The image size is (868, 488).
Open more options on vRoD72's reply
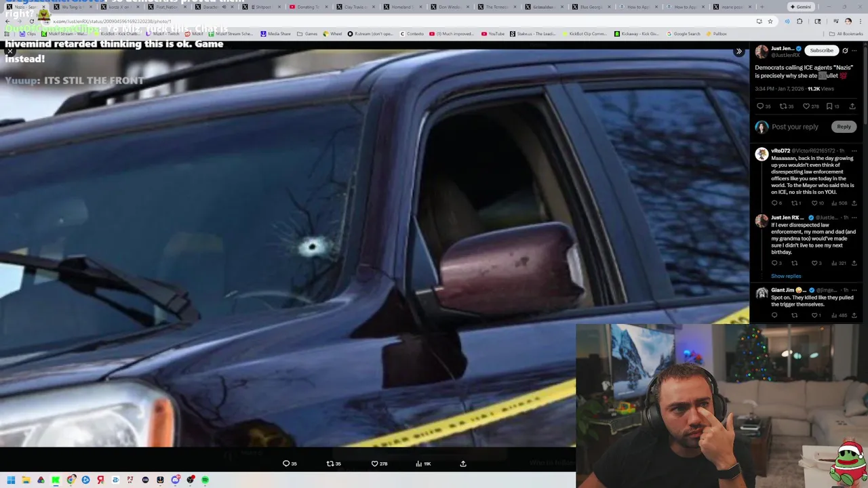pos(854,150)
